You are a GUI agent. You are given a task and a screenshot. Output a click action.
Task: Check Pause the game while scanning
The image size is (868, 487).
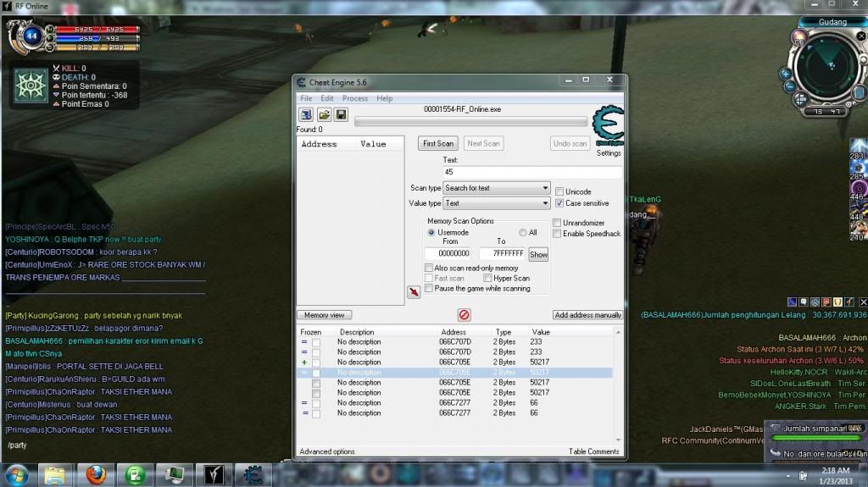click(428, 288)
